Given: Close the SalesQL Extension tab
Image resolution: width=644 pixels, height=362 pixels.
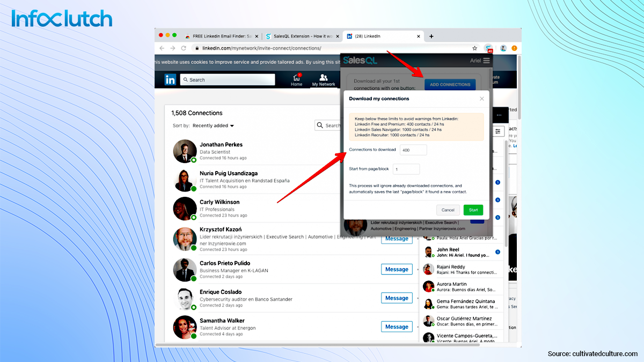Looking at the screenshot, I should pyautogui.click(x=336, y=36).
